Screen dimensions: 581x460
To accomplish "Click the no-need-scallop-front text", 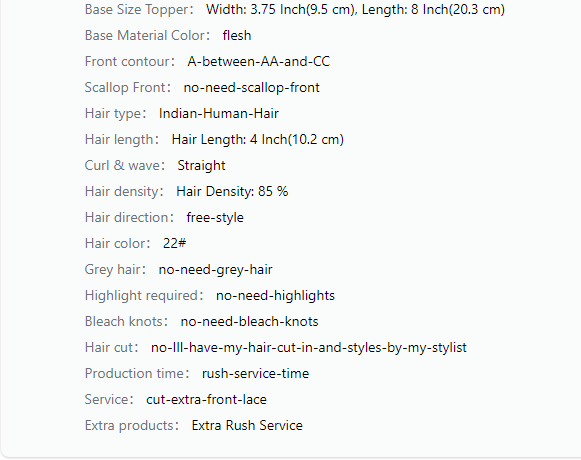I will (252, 88).
